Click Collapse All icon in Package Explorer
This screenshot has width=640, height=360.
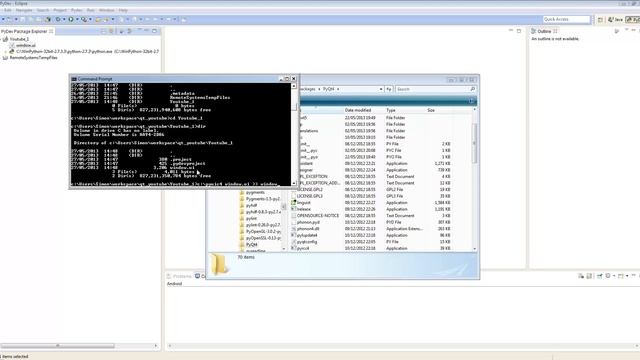(x=103, y=31)
